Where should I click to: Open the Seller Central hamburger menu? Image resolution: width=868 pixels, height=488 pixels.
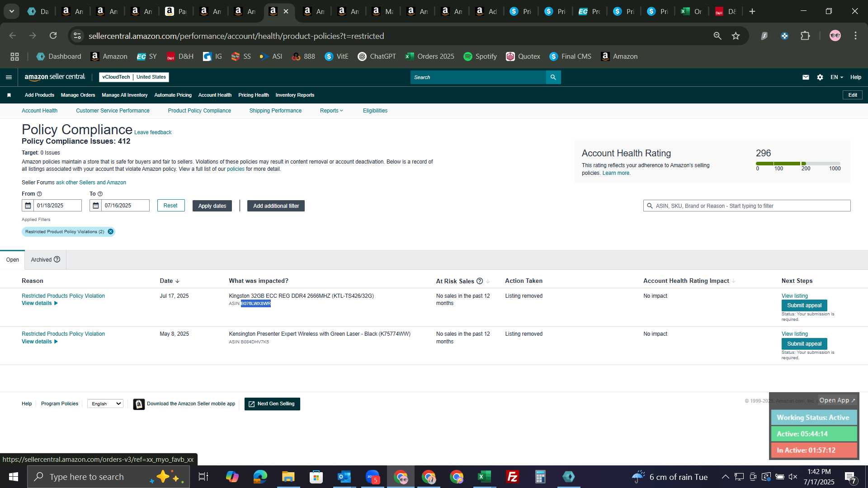[x=9, y=77]
